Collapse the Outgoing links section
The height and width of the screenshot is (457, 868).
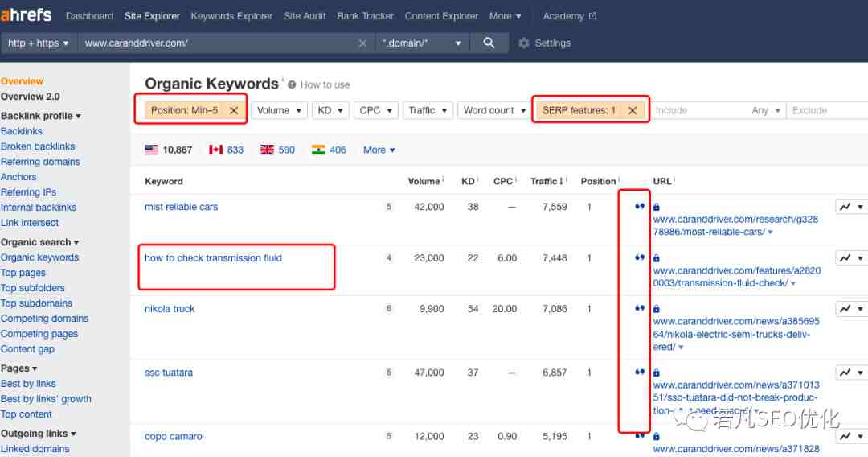tap(39, 434)
